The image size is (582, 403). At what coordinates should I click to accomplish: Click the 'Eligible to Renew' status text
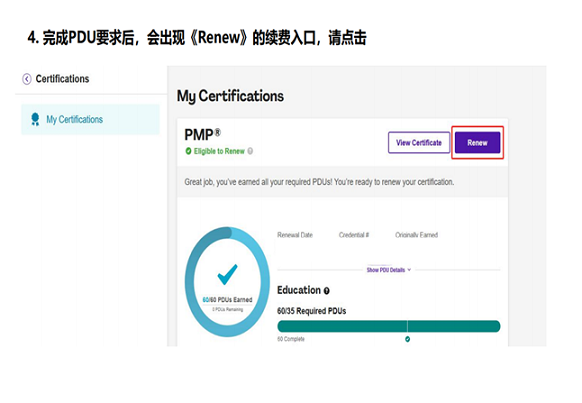click(x=219, y=151)
